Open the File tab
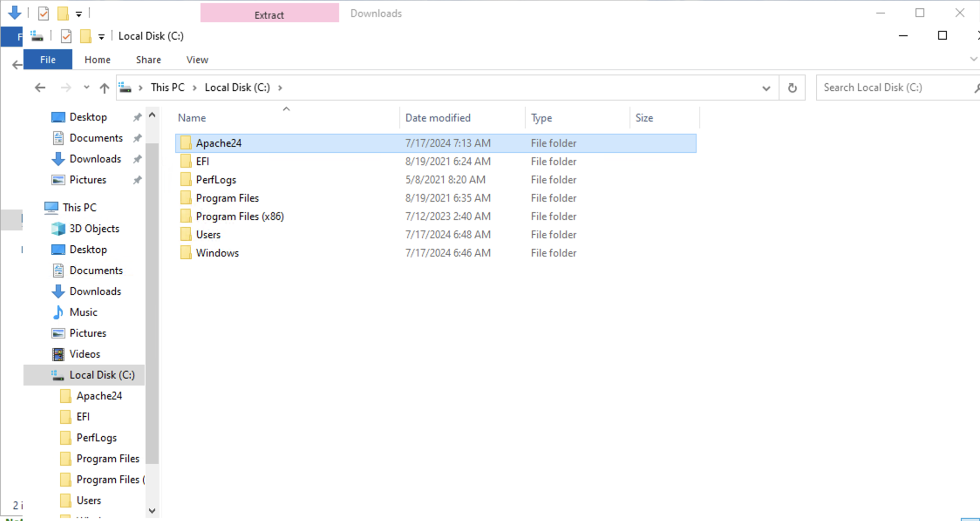Viewport: 980px width, 521px height. 48,59
